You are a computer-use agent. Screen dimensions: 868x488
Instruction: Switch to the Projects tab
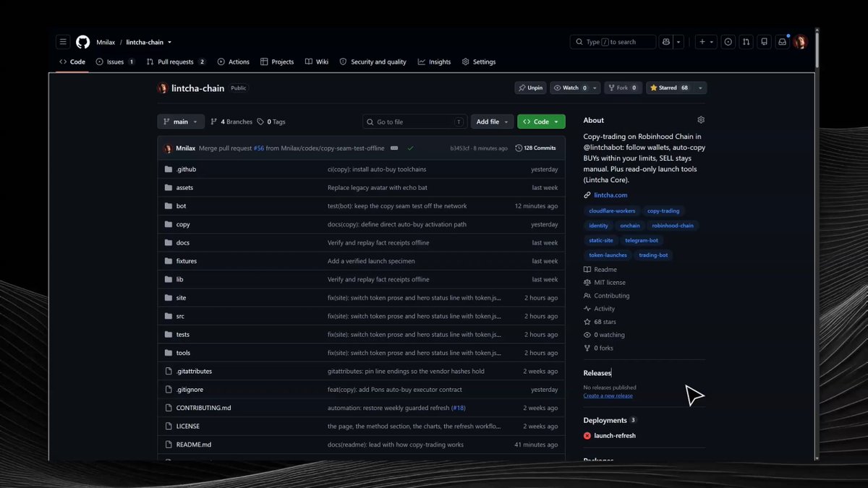[x=277, y=62]
